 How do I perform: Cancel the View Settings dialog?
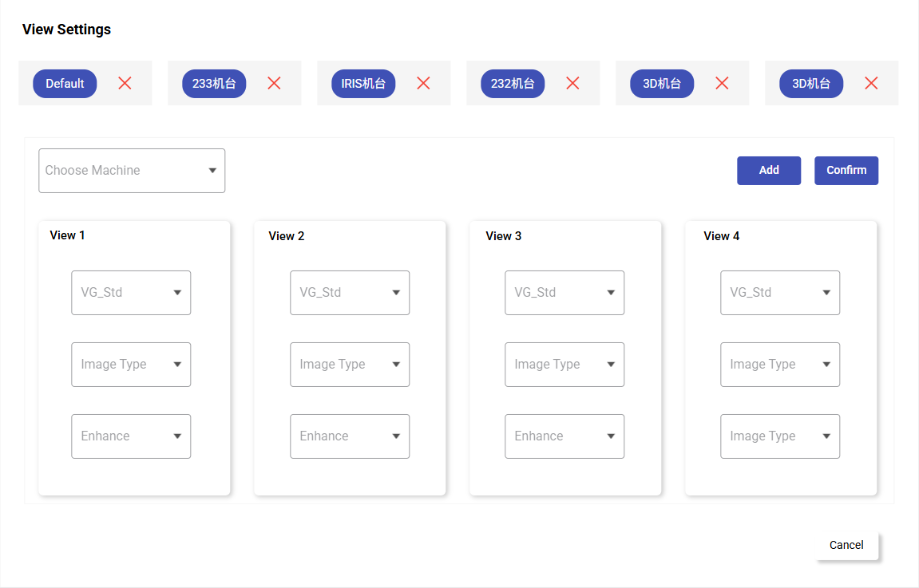click(846, 546)
